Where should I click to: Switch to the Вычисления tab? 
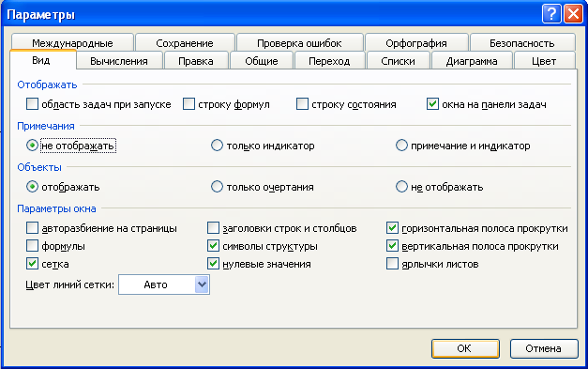click(119, 61)
